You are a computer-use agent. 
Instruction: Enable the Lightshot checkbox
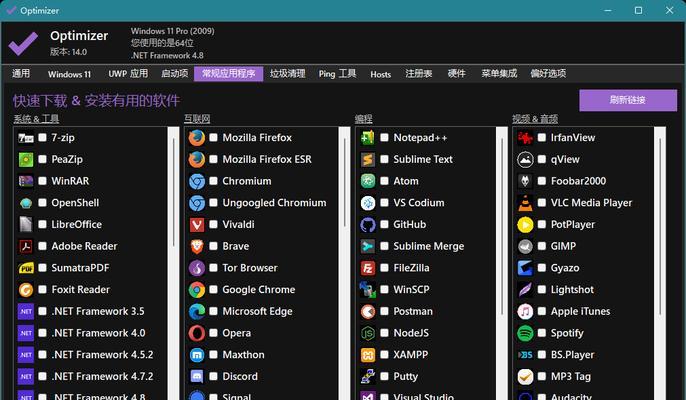[x=542, y=289]
